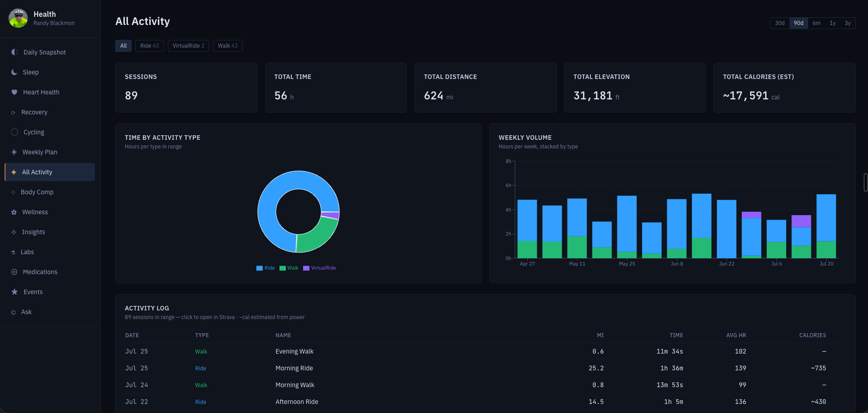Click the Total Distance 624 mi value
Image resolution: width=868 pixels, height=413 pixels.
438,96
